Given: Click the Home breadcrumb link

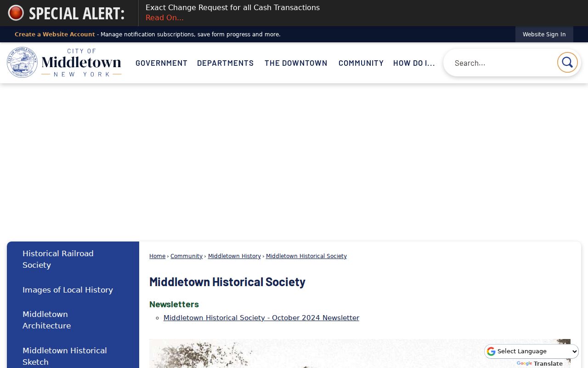Looking at the screenshot, I should click(x=157, y=256).
